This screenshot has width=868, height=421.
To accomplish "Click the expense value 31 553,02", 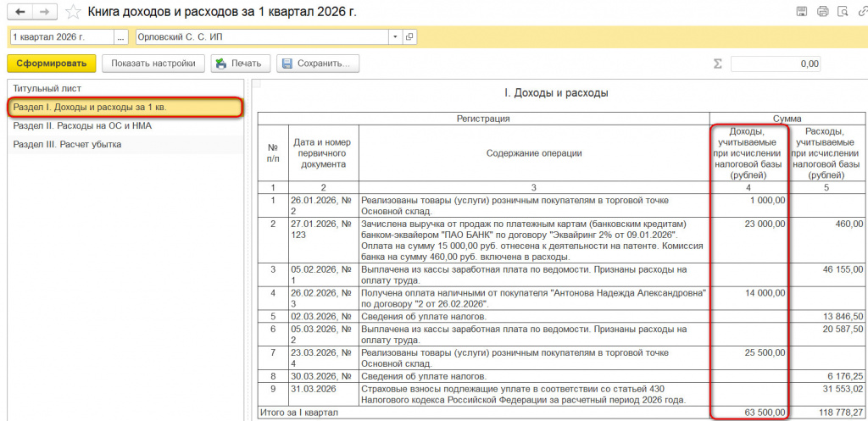I will (842, 388).
